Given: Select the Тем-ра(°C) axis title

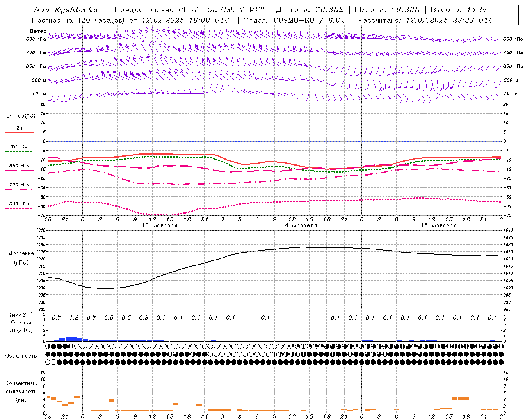Looking at the screenshot, I should (x=19, y=116).
